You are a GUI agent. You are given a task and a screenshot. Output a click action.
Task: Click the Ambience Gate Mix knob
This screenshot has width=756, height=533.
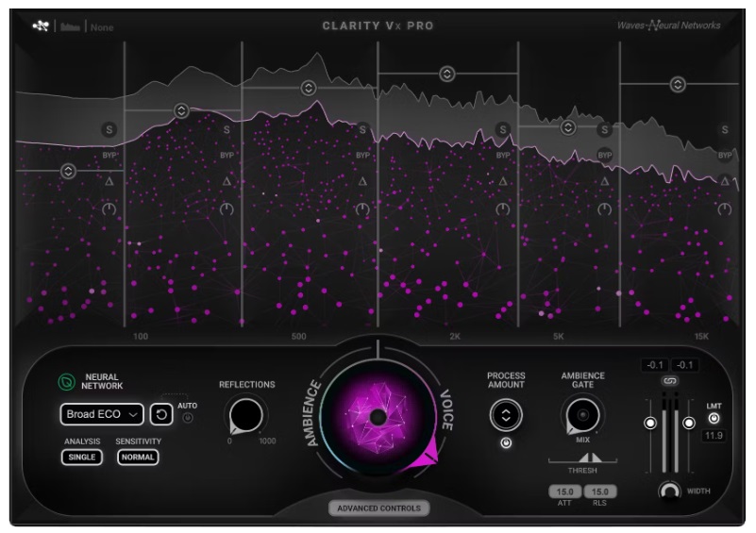[583, 415]
